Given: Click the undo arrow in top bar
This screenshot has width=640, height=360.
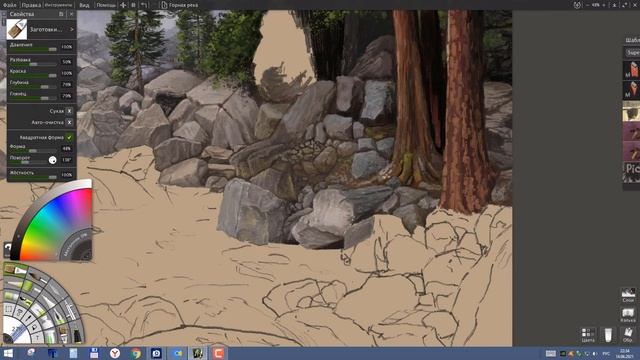Looking at the screenshot, I should [144, 5].
